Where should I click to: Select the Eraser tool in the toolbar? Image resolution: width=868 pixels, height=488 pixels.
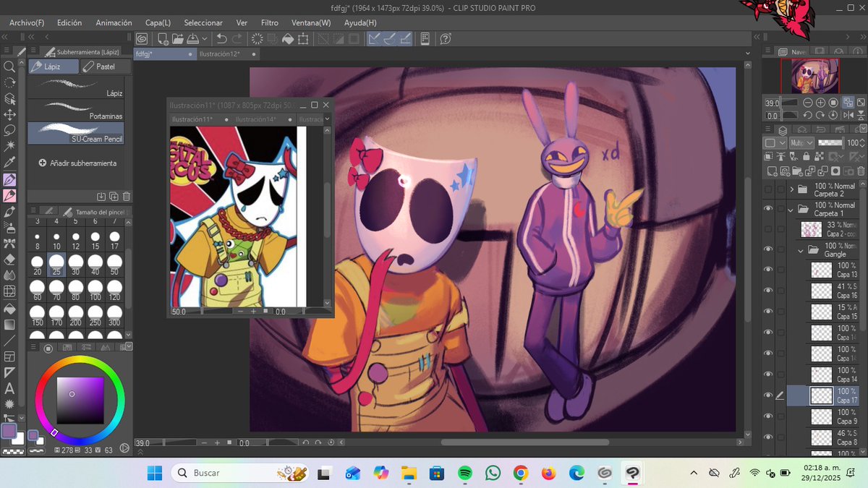pos(10,259)
